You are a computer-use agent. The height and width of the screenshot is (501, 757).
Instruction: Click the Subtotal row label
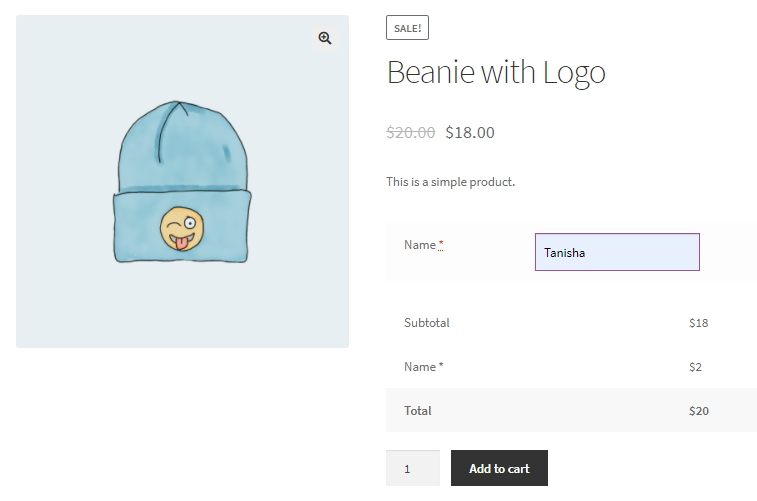click(427, 323)
